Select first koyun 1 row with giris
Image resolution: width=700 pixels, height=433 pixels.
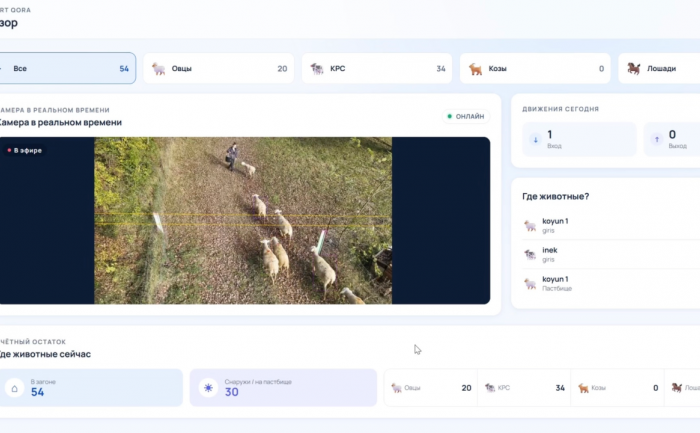[611, 225]
